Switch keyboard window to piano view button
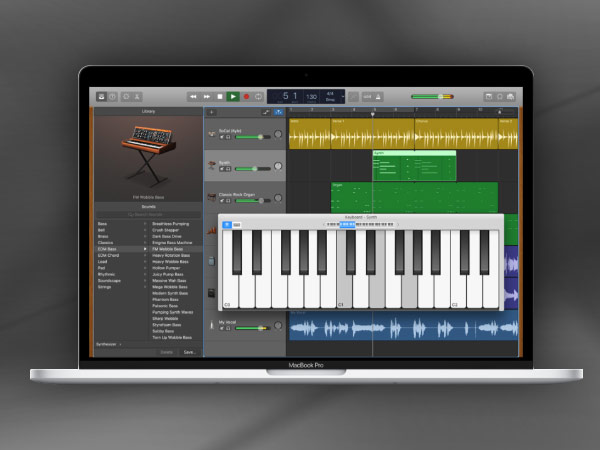 (x=227, y=225)
